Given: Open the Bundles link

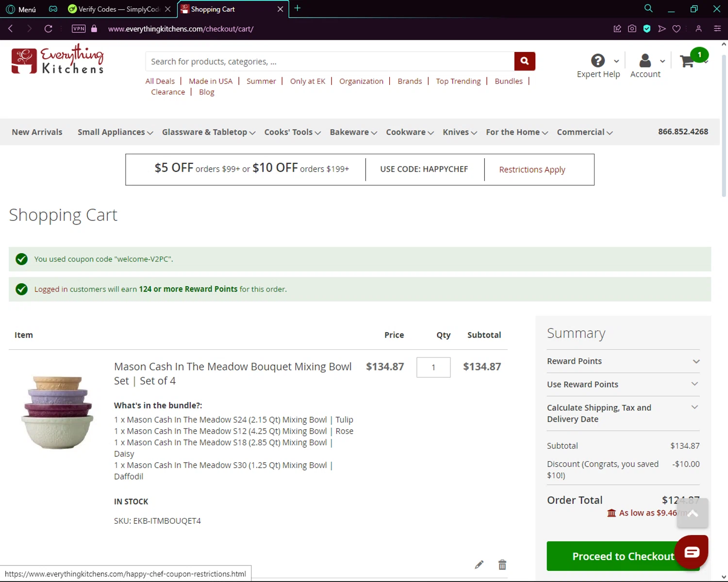Looking at the screenshot, I should tap(509, 81).
